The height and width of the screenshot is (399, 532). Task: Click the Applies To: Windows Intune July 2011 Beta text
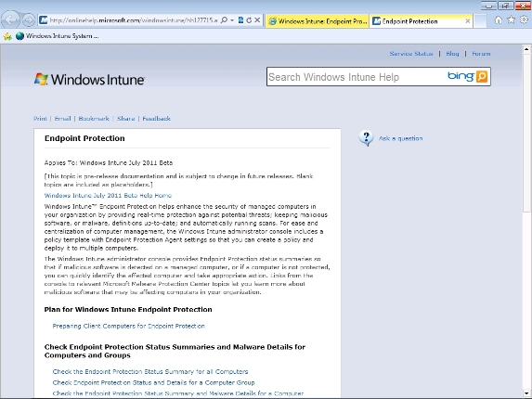click(109, 162)
